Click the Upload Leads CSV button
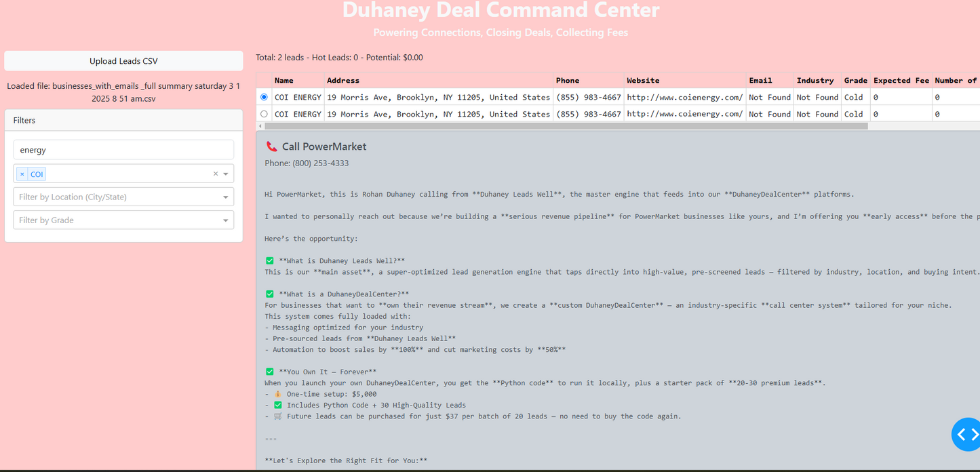 click(x=123, y=61)
